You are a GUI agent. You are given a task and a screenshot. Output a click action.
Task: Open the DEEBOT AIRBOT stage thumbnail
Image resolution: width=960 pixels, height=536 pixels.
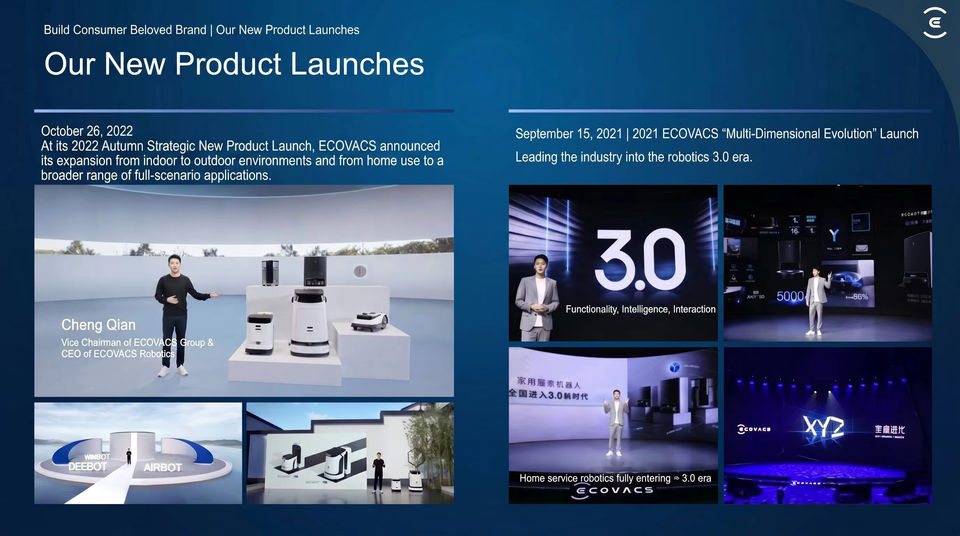pos(138,453)
